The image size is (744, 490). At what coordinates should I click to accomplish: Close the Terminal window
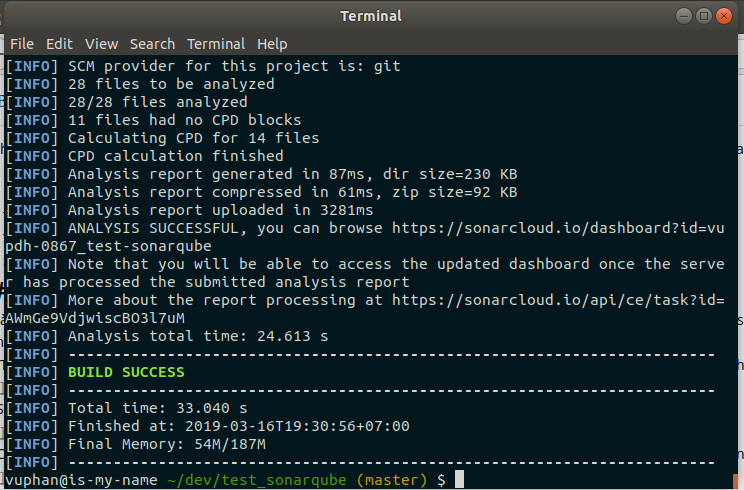pos(724,16)
